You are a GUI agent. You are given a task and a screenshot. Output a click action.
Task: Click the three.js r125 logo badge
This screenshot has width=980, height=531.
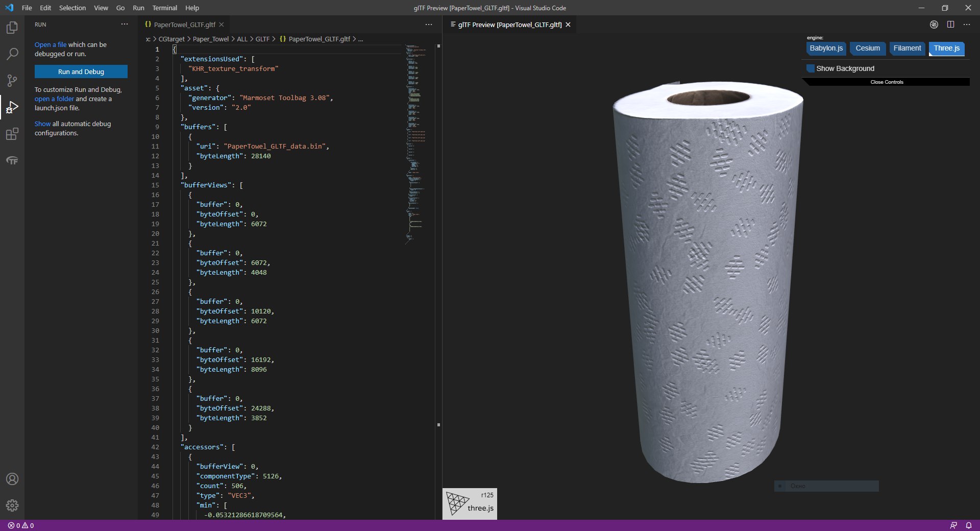point(470,504)
